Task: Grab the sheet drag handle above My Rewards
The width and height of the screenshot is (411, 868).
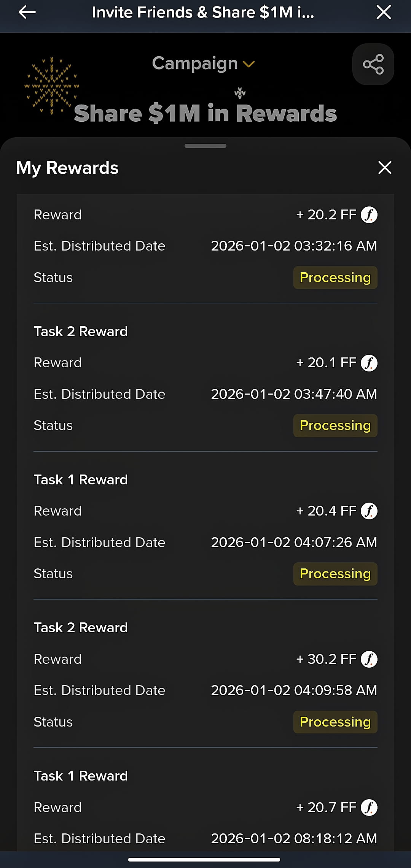Action: [x=205, y=146]
